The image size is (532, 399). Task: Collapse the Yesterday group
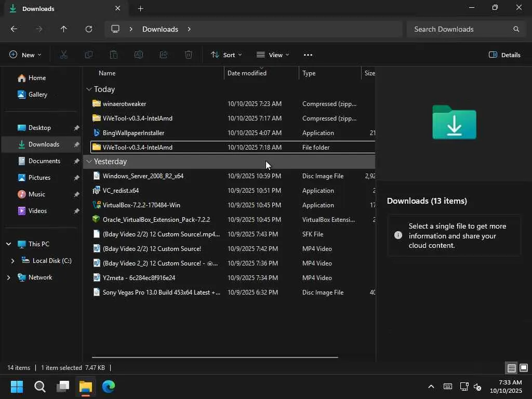[89, 162]
